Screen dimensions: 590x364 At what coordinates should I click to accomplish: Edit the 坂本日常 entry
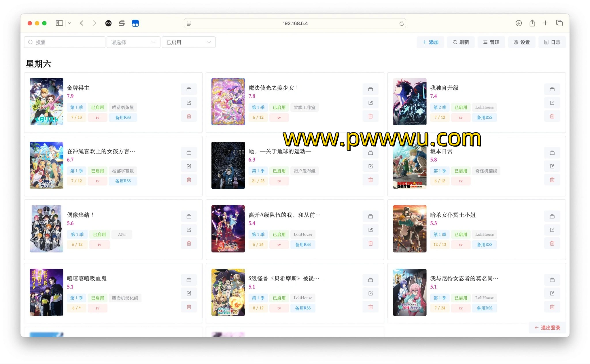pos(552,166)
